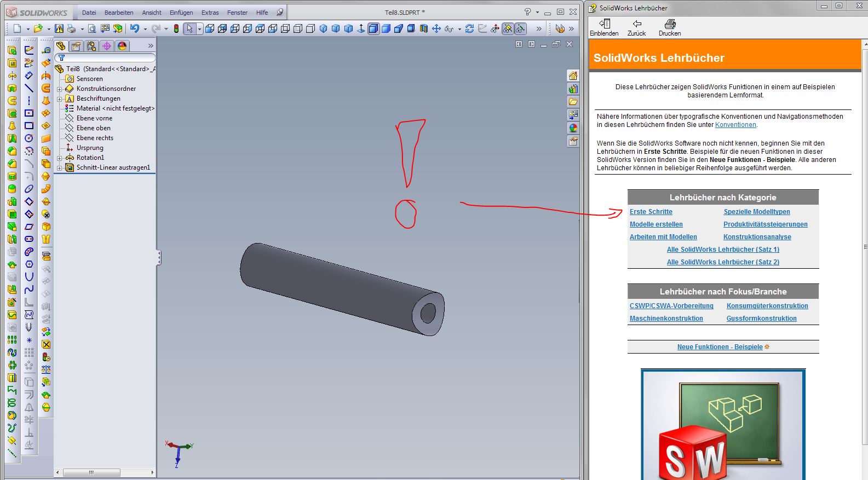The image size is (868, 480).
Task: Open the Bearbeiten menu
Action: coord(119,13)
